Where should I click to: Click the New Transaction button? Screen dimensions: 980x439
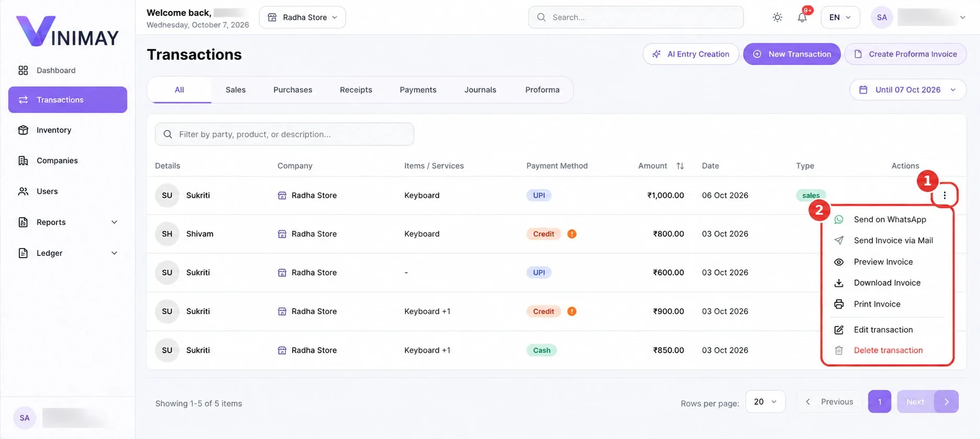pos(792,54)
